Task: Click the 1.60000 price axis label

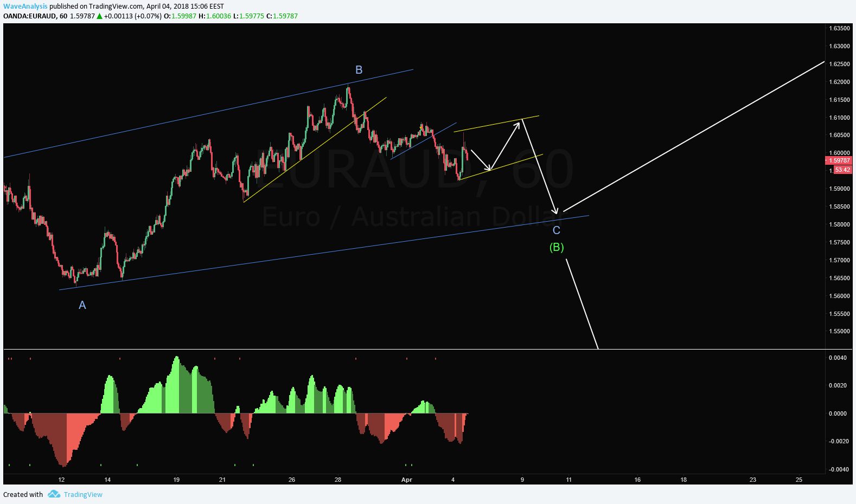Action: [x=839, y=153]
